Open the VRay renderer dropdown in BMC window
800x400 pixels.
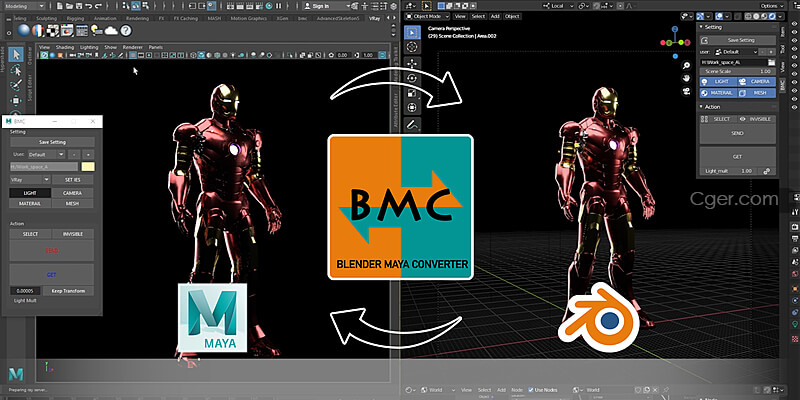click(30, 180)
